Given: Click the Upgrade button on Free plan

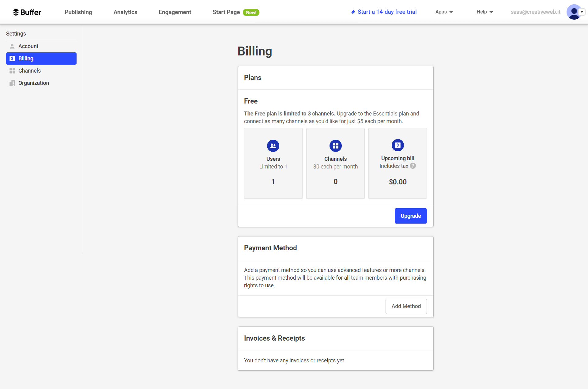Looking at the screenshot, I should (x=410, y=216).
